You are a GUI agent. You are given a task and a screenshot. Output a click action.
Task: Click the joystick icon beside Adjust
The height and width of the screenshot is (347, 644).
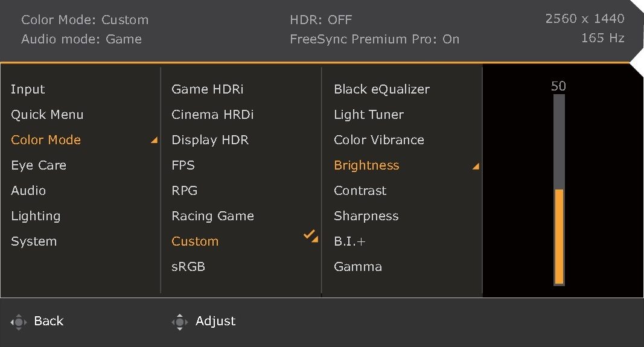click(179, 322)
